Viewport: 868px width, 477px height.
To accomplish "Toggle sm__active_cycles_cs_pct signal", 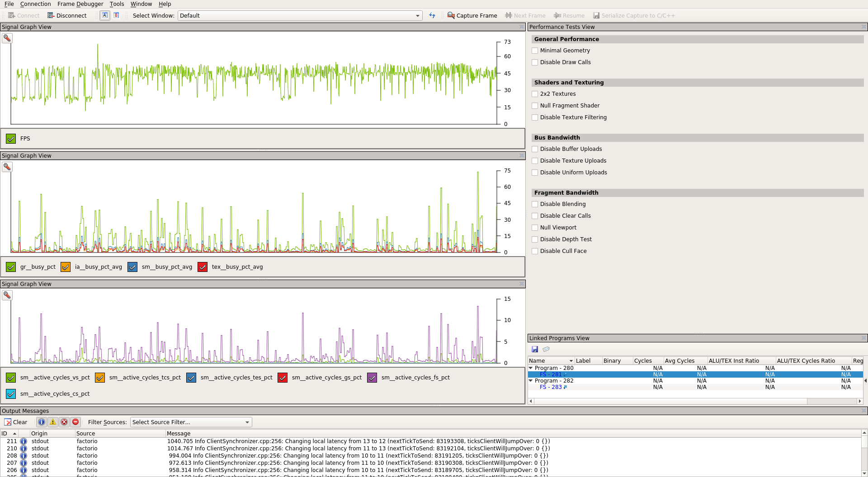I will click(11, 394).
